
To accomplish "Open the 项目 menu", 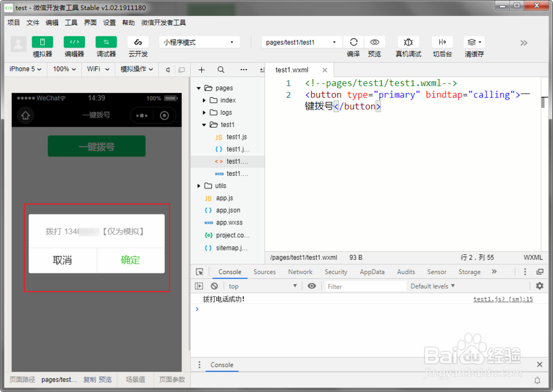I will click(x=14, y=23).
